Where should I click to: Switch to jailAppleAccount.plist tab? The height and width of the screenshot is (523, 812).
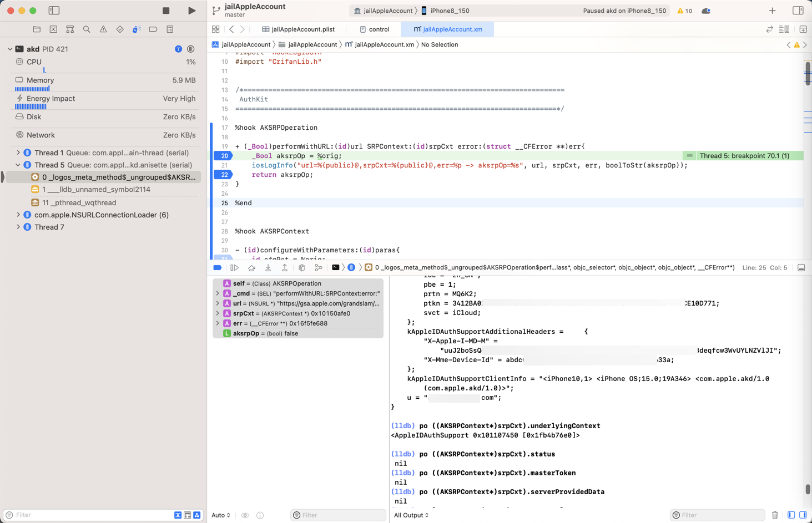298,29
